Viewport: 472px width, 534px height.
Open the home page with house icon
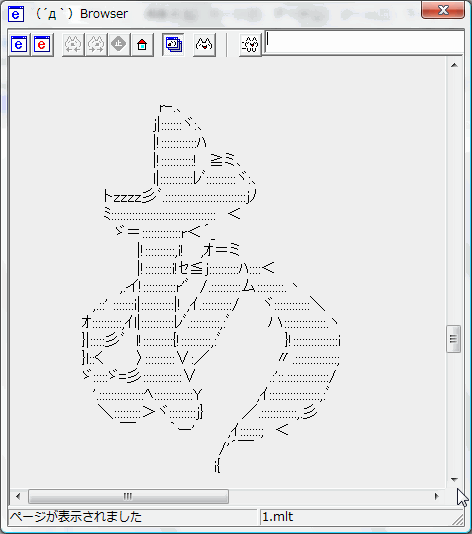(142, 44)
